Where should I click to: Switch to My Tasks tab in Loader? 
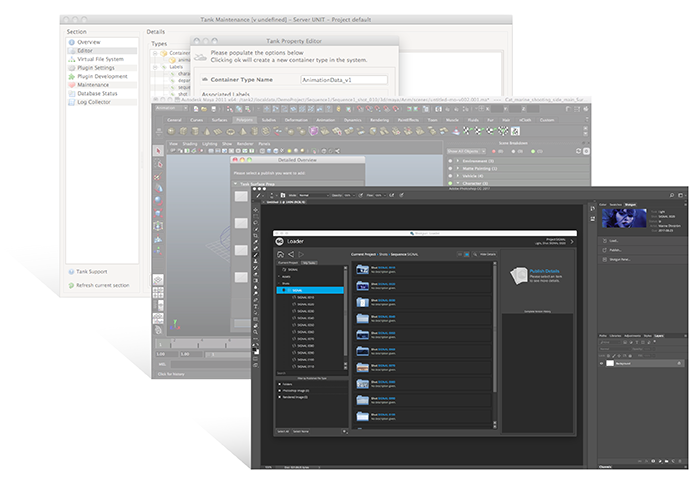tap(309, 263)
